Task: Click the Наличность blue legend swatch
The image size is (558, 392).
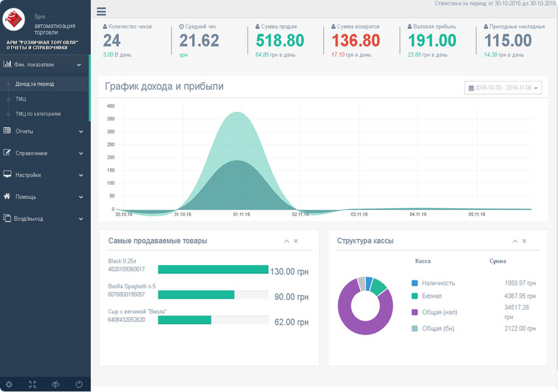Action: click(x=415, y=283)
